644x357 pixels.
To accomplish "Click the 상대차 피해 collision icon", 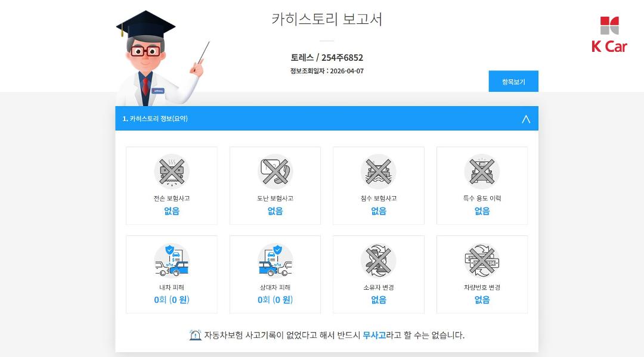I will point(275,260).
